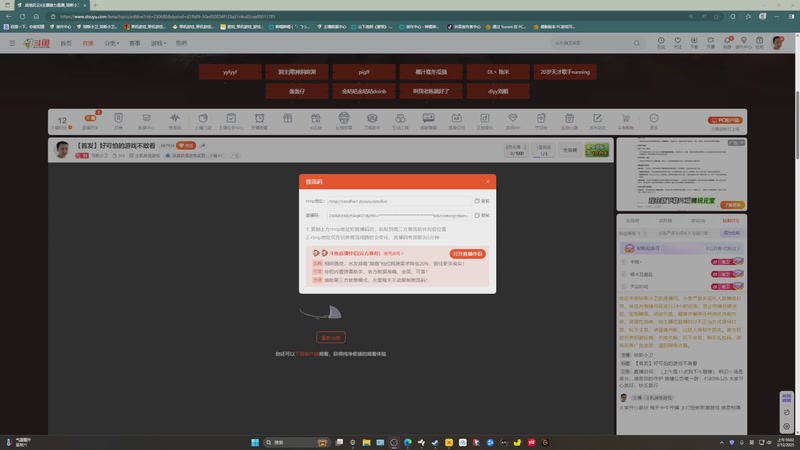Open the shopping cart icon in toolbar
Screen dimensions: 800x450
click(x=626, y=118)
